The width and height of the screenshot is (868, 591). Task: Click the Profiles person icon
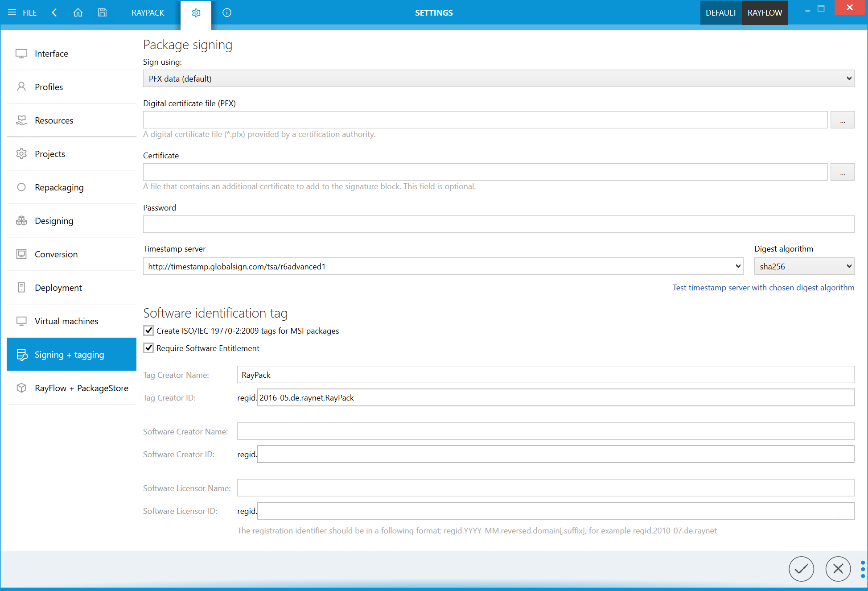(21, 87)
